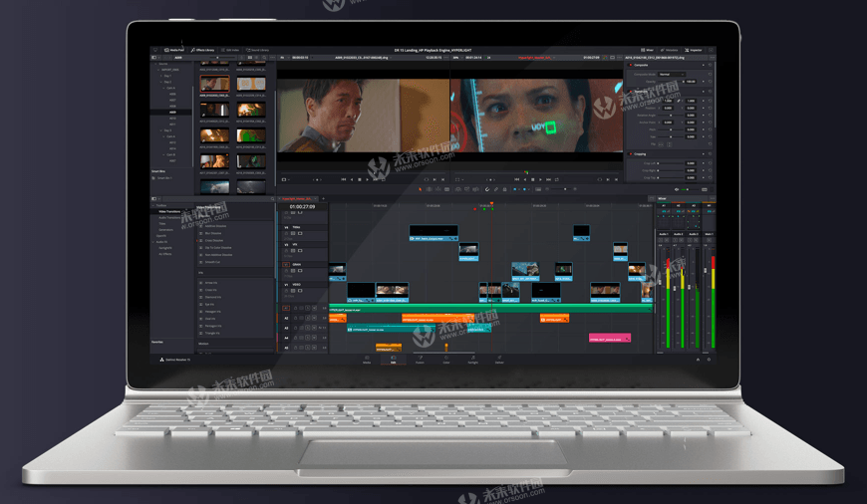Select the arrow selection mode tool
Viewport: 867px width, 504px height.
421,189
